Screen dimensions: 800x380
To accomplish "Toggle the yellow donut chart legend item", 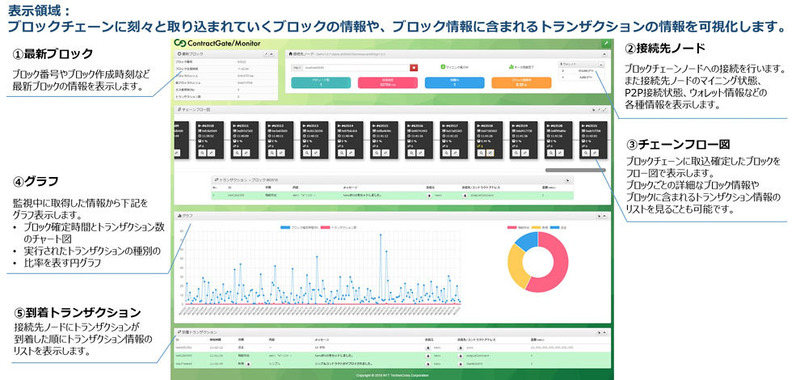I will pos(540,226).
